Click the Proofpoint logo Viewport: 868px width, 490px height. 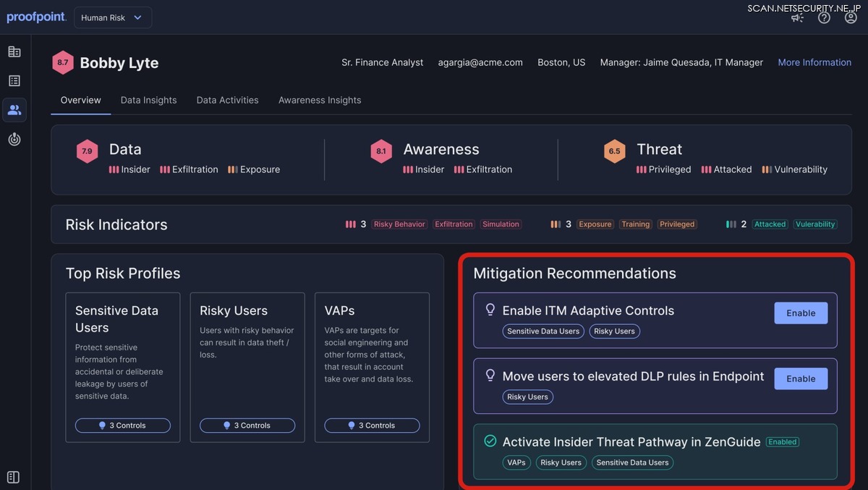click(x=36, y=17)
